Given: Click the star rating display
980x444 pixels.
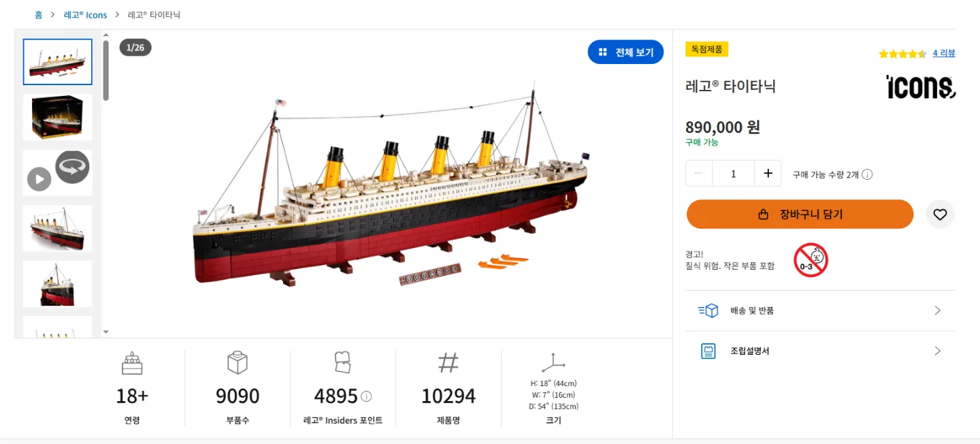Looking at the screenshot, I should tap(902, 54).
